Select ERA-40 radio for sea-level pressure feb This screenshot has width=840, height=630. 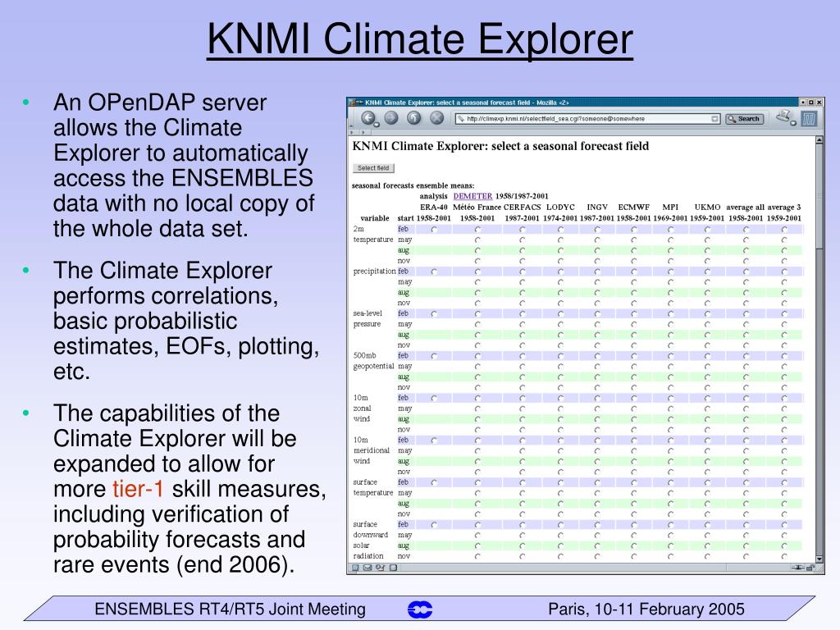pos(435,314)
